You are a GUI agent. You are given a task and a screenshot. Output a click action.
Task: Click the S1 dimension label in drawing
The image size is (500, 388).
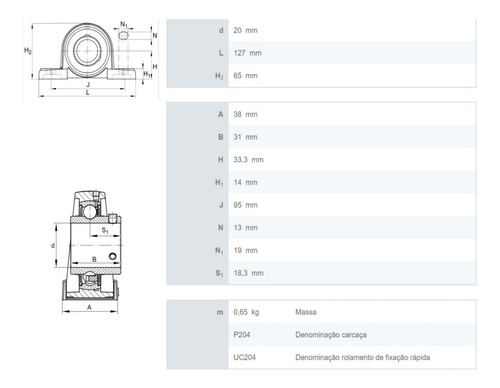(x=105, y=230)
